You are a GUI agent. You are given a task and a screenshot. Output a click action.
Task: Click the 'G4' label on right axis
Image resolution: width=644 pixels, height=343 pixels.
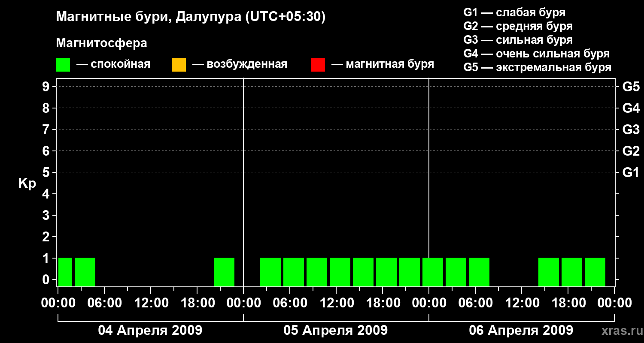631,108
